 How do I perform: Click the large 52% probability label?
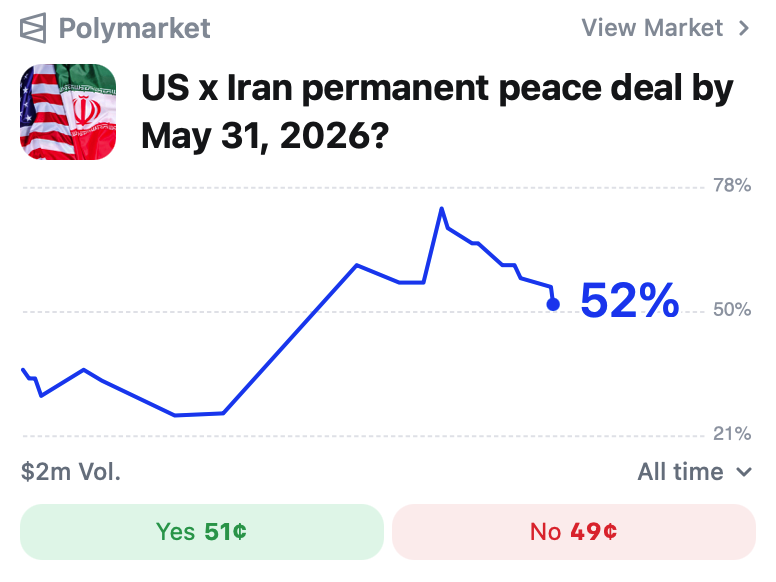(x=630, y=301)
